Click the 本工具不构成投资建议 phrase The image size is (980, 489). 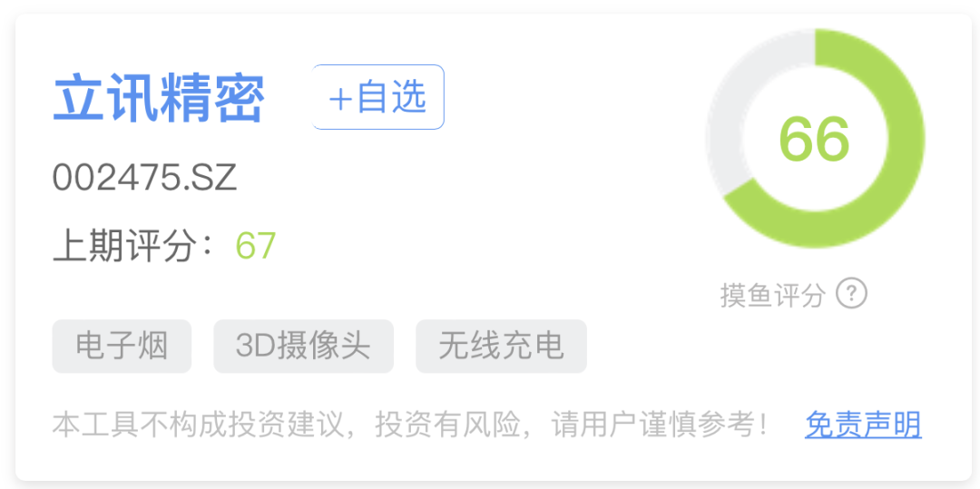pos(198,425)
